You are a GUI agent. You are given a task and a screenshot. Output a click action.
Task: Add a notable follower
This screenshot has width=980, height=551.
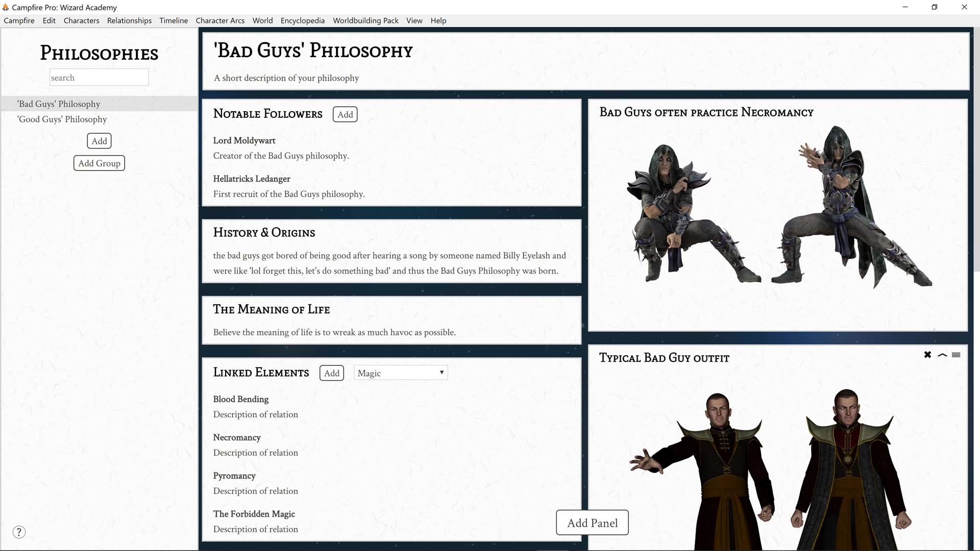click(x=345, y=114)
